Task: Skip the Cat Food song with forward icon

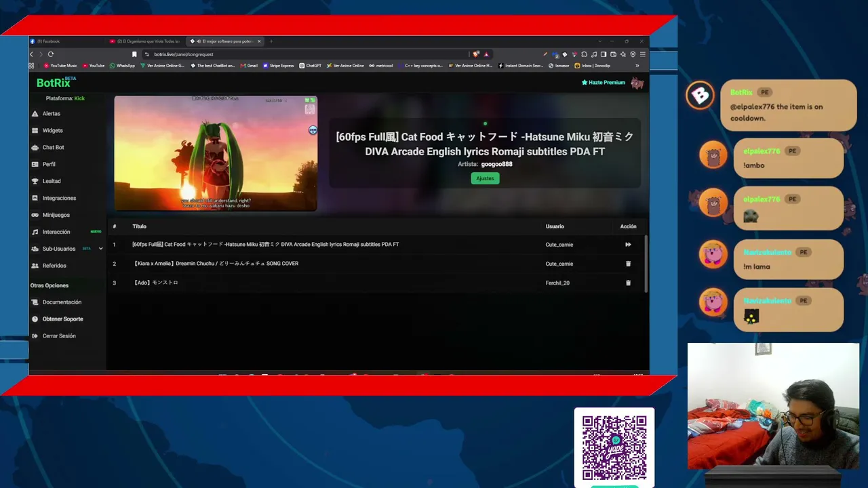Action: pyautogui.click(x=628, y=245)
